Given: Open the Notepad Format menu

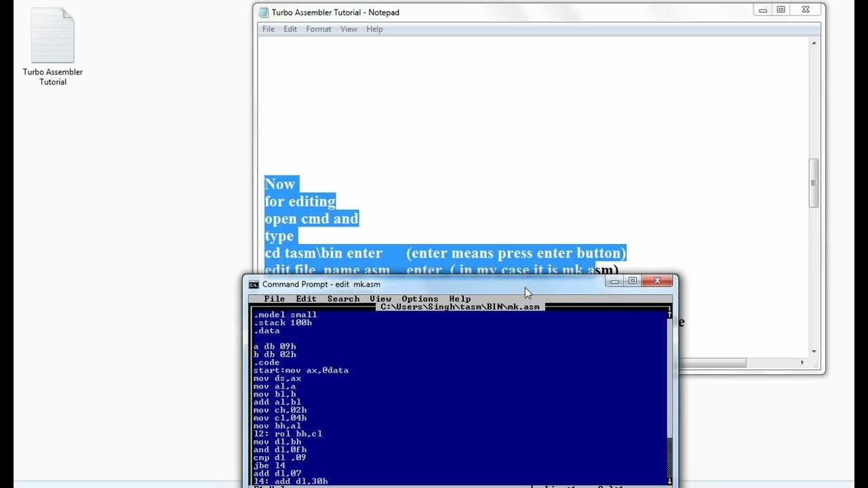Looking at the screenshot, I should (319, 29).
